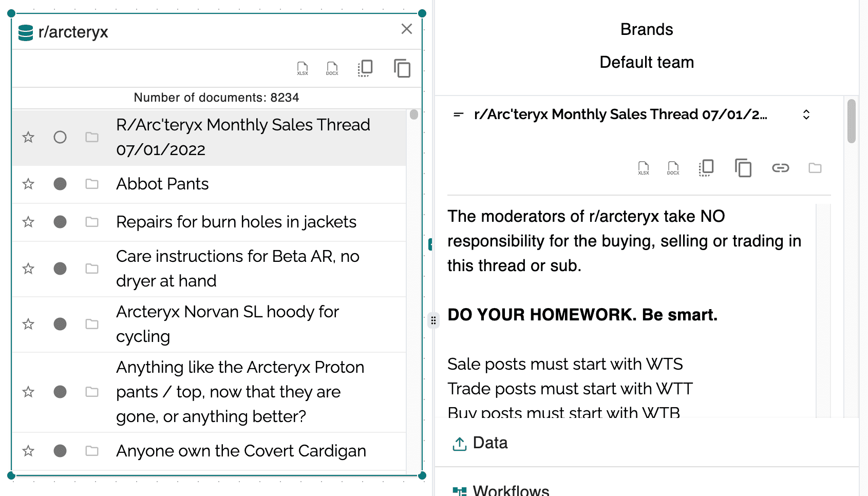The image size is (868, 496).
Task: Open R/Arc'teryx Monthly Sales Thread 07/01/2022
Action: tap(243, 137)
